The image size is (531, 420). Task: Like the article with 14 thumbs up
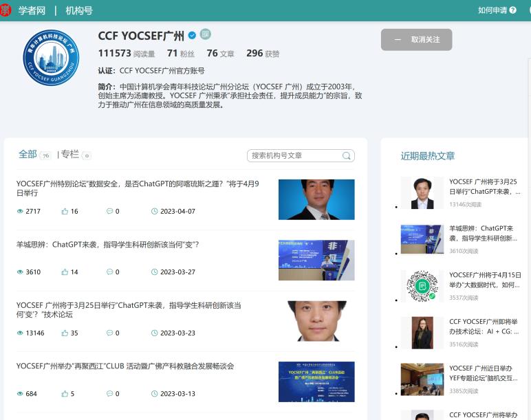(x=65, y=272)
